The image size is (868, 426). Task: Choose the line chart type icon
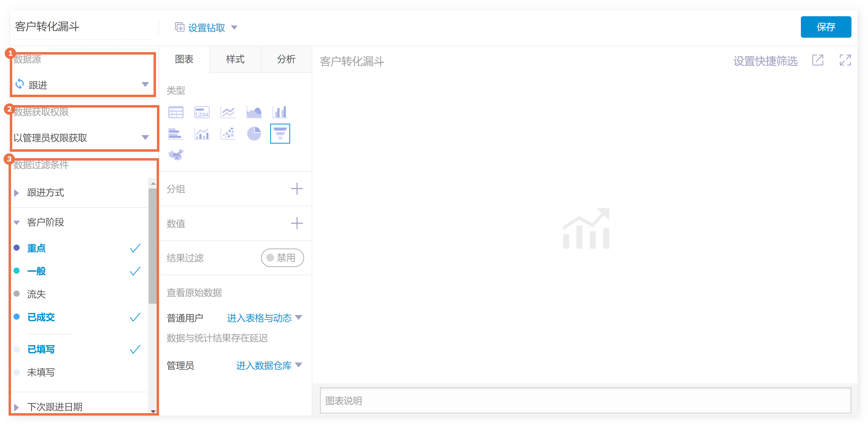coord(228,112)
